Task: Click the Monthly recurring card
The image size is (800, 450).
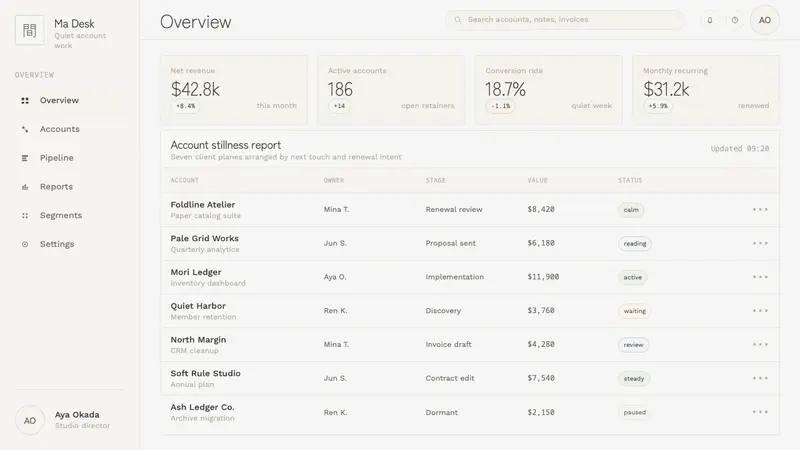Action: pos(706,90)
